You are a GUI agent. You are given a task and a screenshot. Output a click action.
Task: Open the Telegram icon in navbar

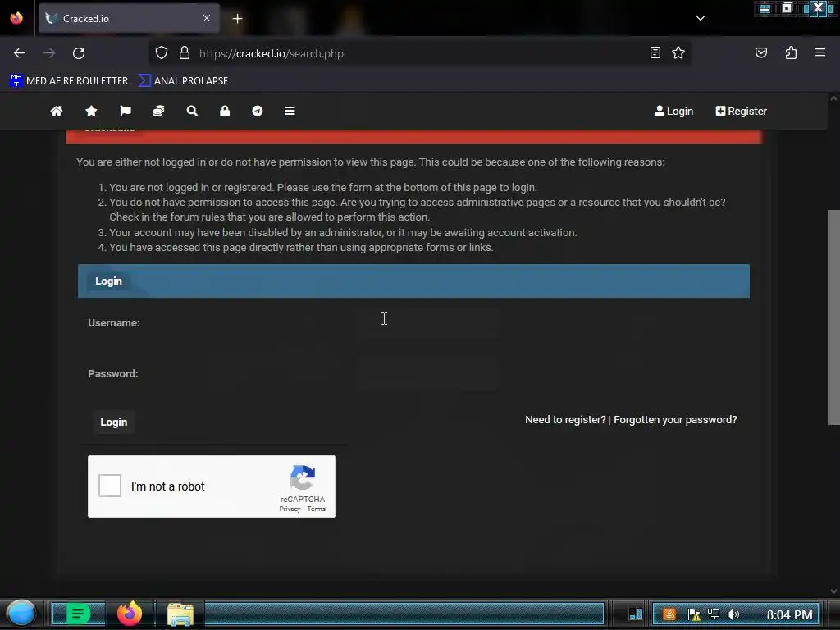pos(257,111)
